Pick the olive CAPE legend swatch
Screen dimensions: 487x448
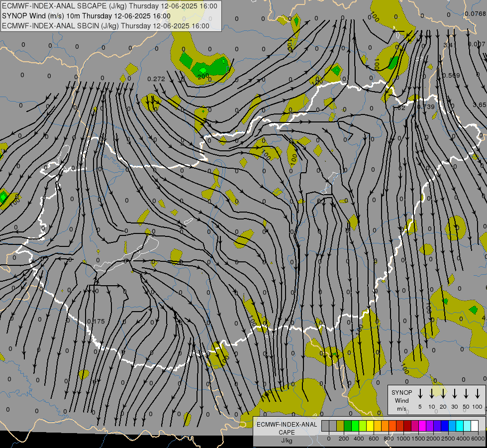[340, 426]
